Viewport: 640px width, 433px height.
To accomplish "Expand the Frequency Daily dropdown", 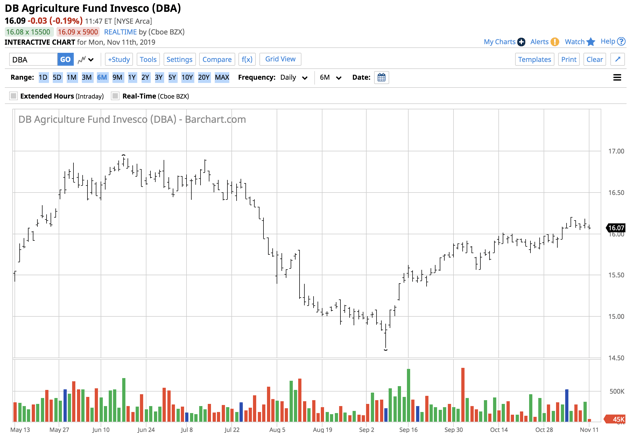I will [x=294, y=78].
